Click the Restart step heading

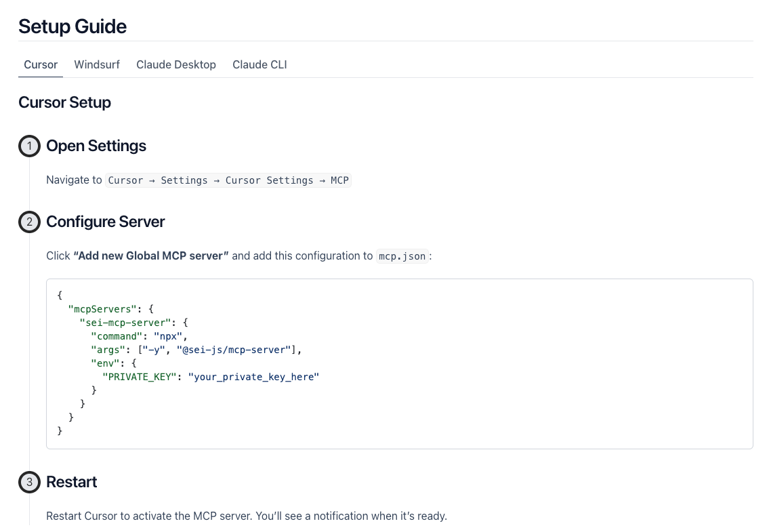click(72, 482)
